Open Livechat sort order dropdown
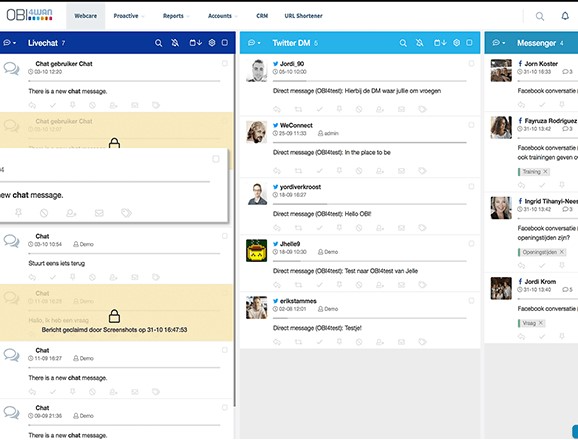Image resolution: width=578 pixels, height=440 pixels. coord(195,43)
